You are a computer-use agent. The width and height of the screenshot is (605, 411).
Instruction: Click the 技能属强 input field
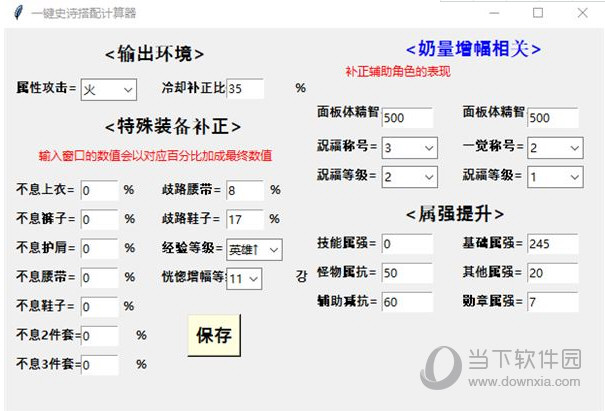coord(407,244)
